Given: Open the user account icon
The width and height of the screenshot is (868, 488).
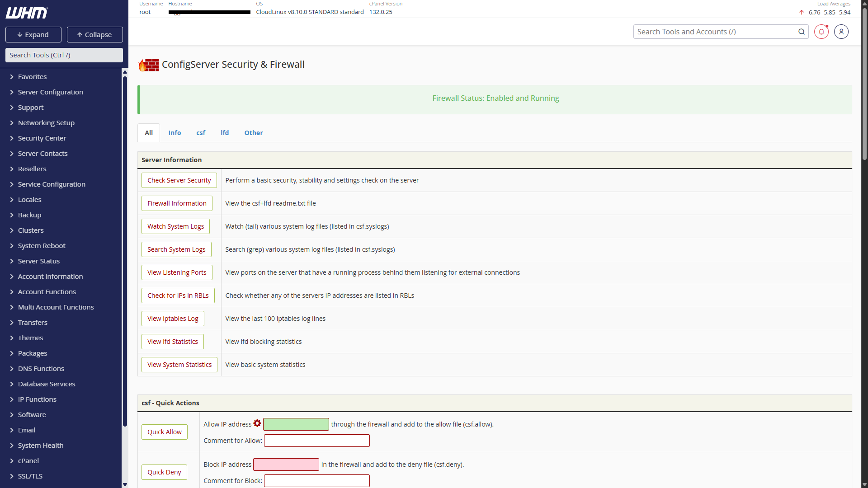Looking at the screenshot, I should (x=841, y=32).
